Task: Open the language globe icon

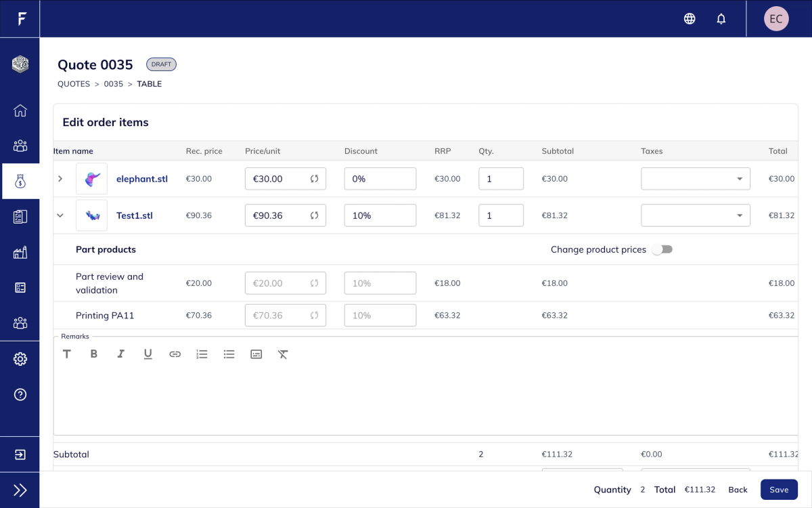Action: point(690,19)
